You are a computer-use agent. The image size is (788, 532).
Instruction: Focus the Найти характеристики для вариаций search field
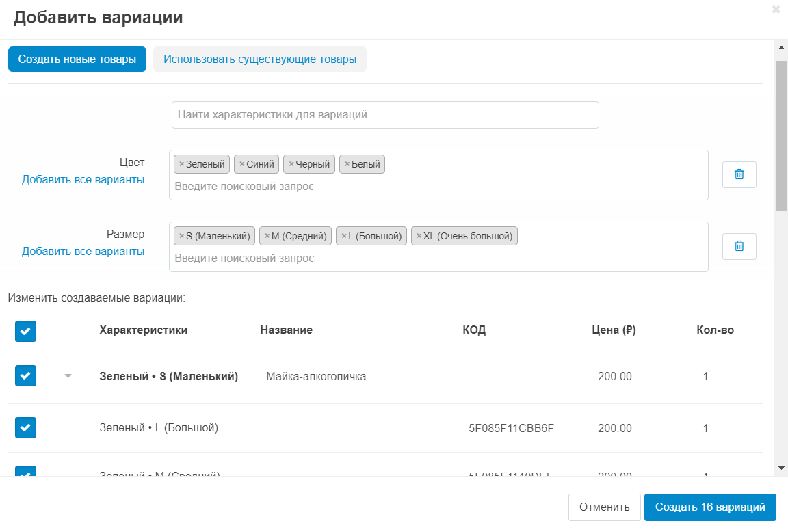tap(385, 115)
